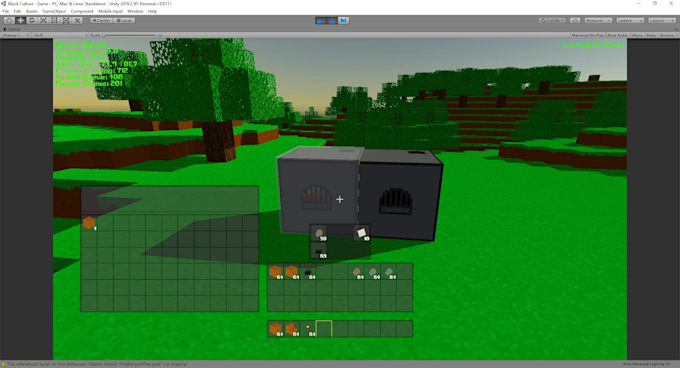
Task: Open the Account dropdown
Action: (598, 20)
